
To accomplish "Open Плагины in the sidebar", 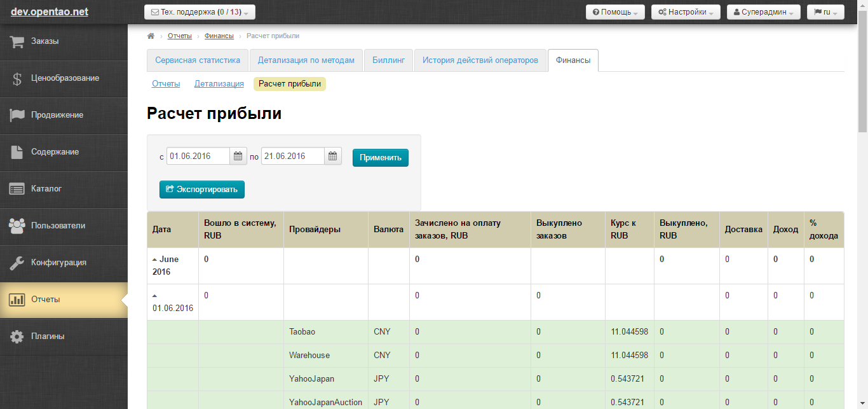I will pyautogui.click(x=64, y=336).
